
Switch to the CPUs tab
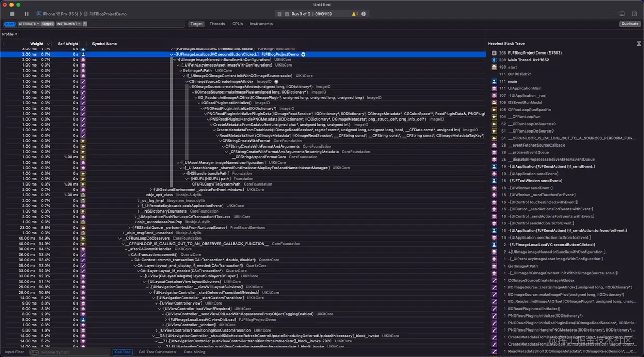click(x=237, y=24)
